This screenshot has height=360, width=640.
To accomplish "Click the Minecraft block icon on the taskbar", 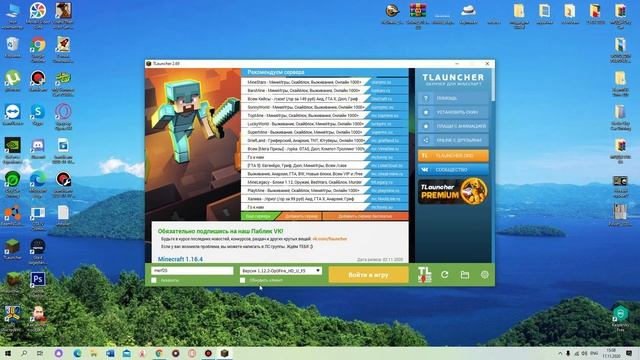I will coord(224,353).
